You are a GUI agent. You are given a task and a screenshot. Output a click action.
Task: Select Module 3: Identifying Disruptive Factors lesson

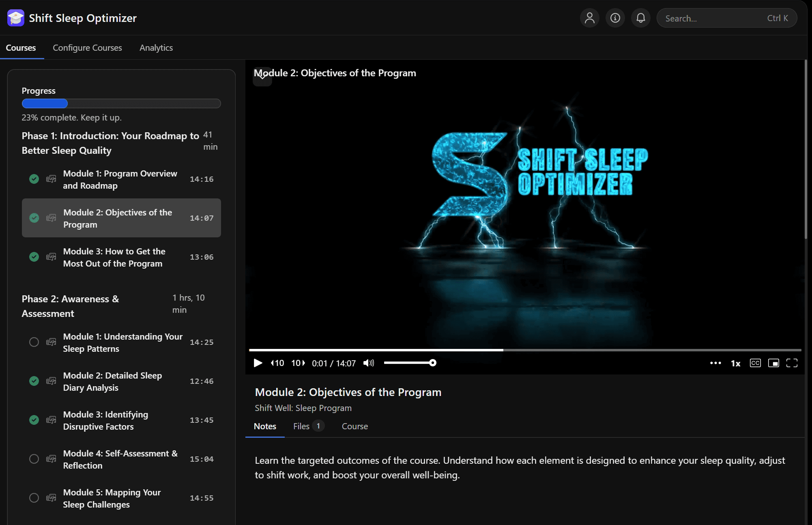point(105,420)
